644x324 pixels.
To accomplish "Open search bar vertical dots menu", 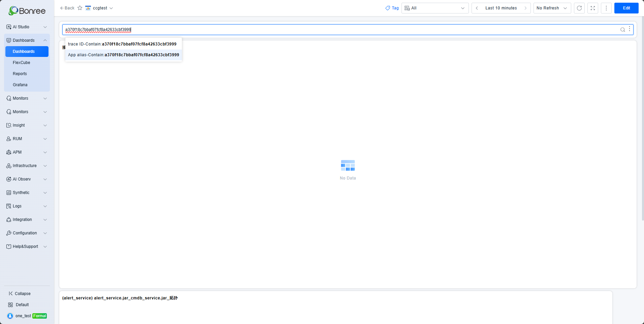I will 630,29.
